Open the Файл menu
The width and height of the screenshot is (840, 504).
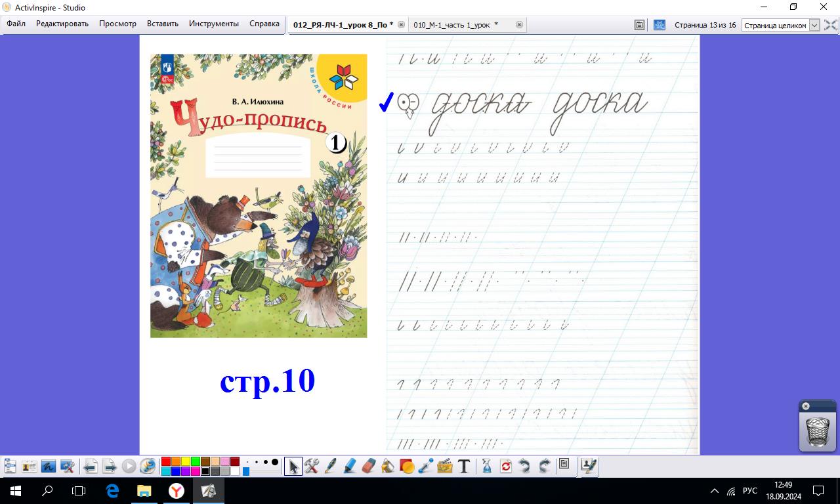16,24
